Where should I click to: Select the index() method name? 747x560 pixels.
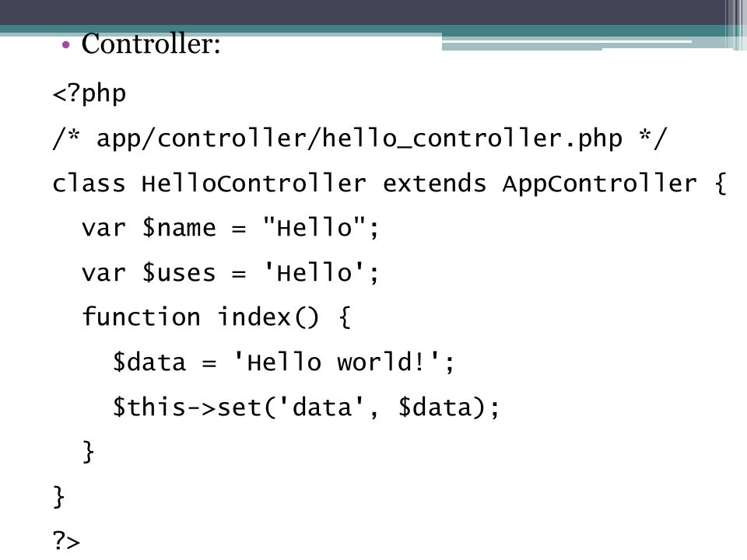[268, 317]
